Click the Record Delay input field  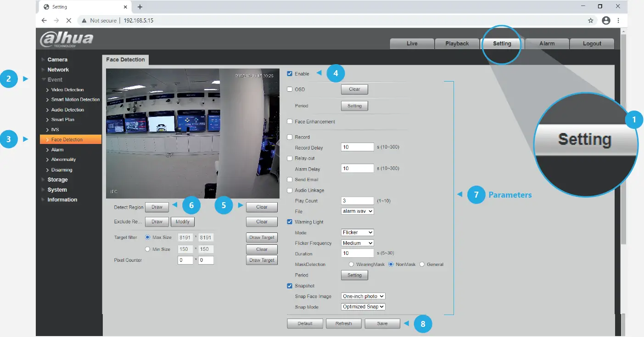click(x=358, y=147)
